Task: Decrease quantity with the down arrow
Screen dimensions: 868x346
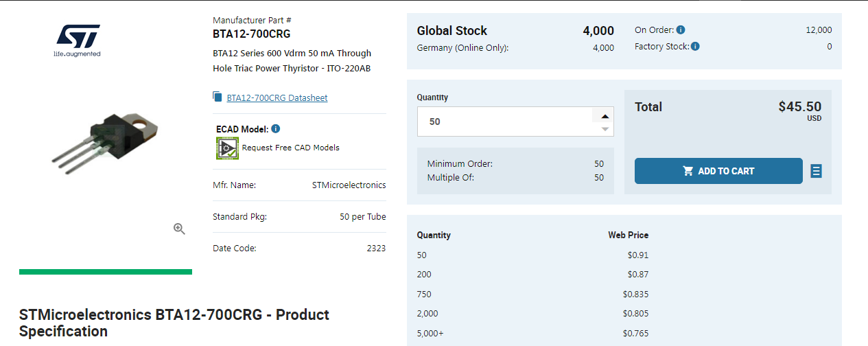Action: point(605,129)
